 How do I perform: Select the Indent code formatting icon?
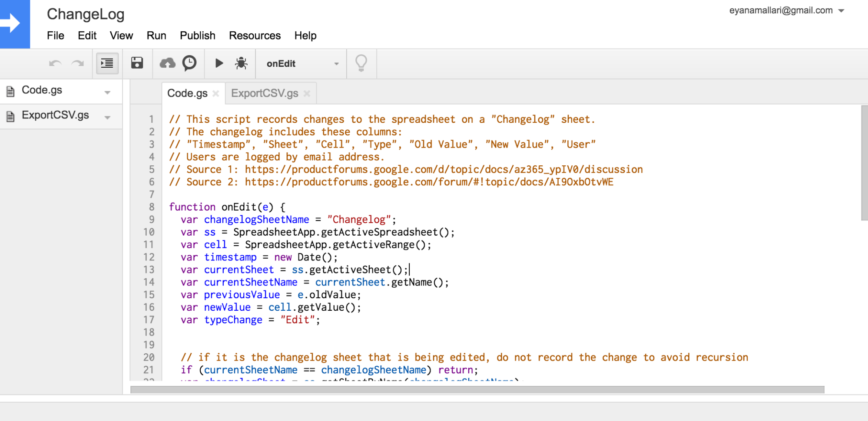(107, 63)
